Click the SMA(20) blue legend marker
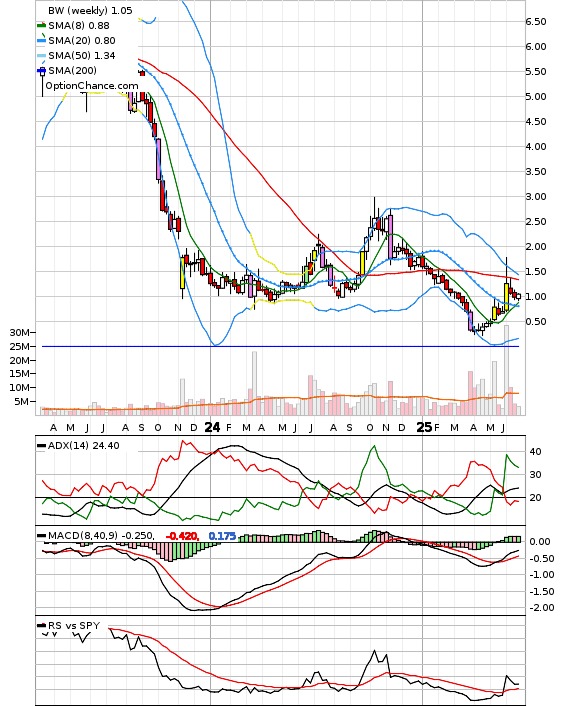This screenshot has height=706, width=566. (41, 41)
